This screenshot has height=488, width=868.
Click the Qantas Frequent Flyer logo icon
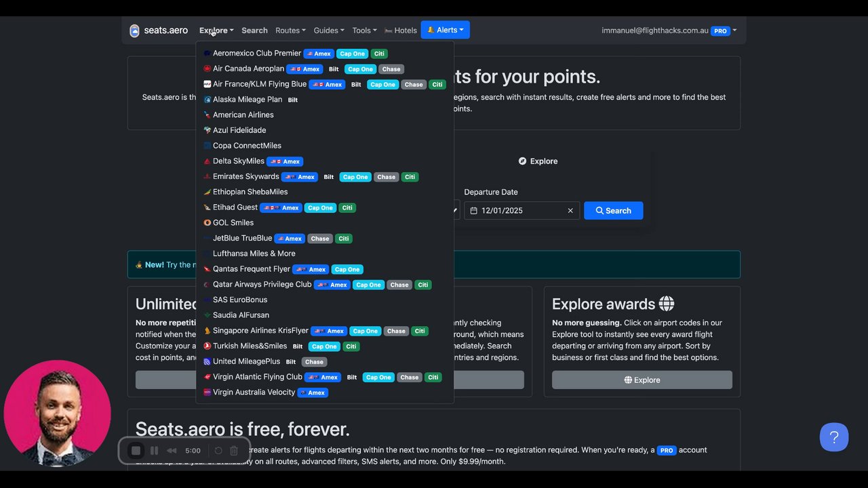tap(208, 269)
